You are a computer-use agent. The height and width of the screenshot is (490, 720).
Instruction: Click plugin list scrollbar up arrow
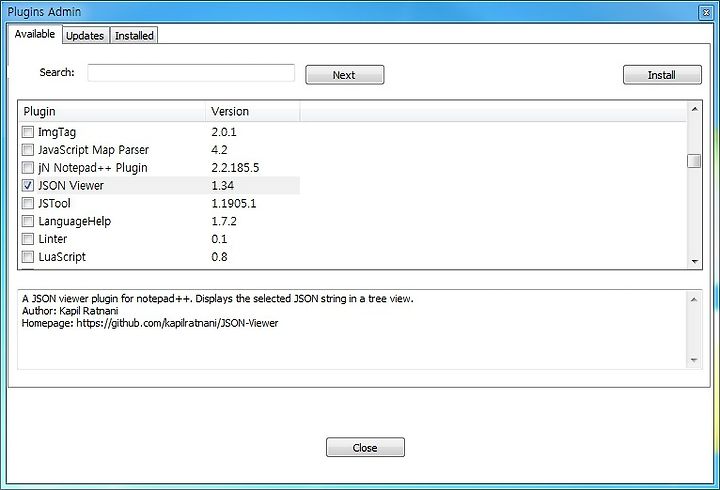694,109
